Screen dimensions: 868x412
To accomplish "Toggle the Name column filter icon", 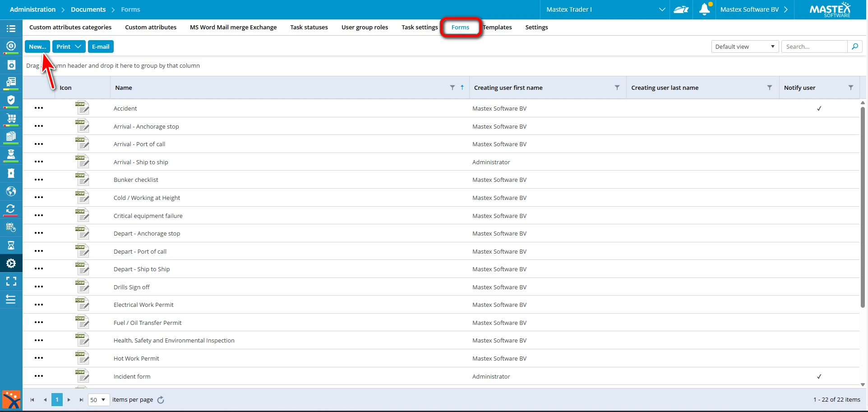I will tap(452, 88).
